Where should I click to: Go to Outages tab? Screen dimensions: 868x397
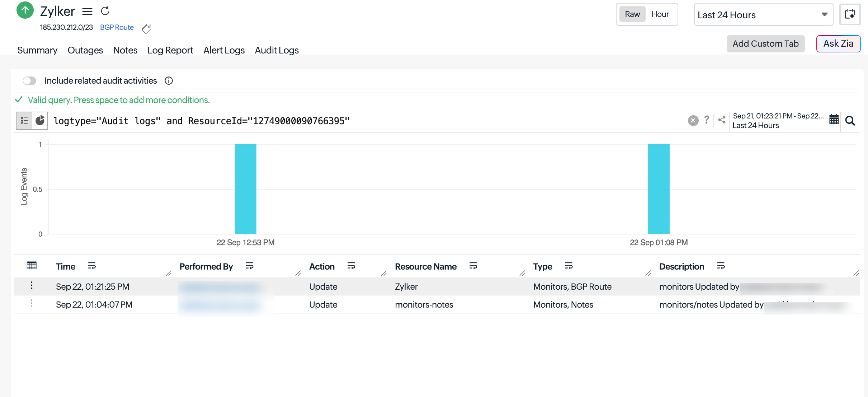85,50
